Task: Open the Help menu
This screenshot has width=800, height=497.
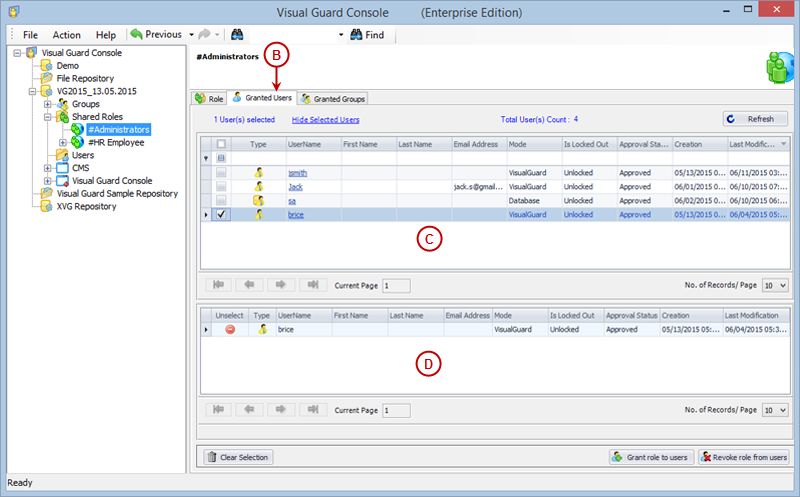Action: click(106, 35)
